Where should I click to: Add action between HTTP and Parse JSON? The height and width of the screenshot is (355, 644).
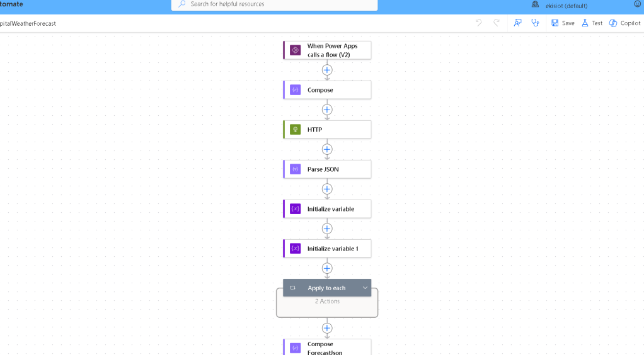(x=327, y=149)
